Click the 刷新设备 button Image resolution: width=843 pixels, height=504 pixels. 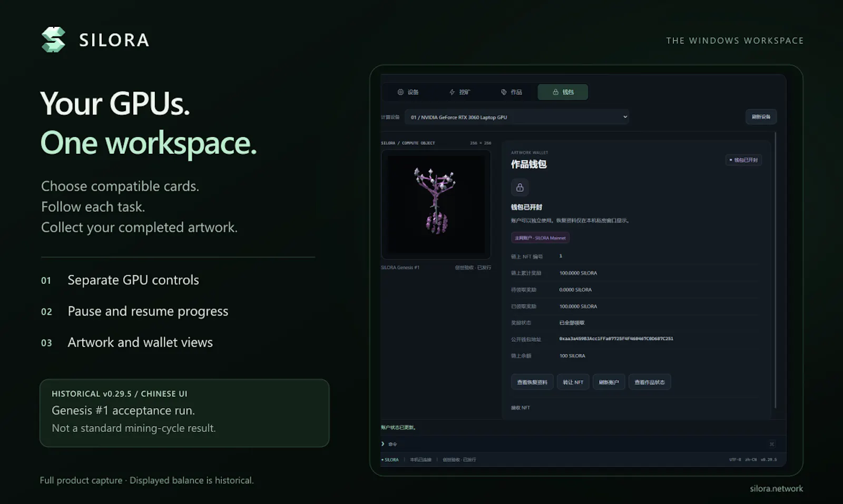tap(761, 117)
